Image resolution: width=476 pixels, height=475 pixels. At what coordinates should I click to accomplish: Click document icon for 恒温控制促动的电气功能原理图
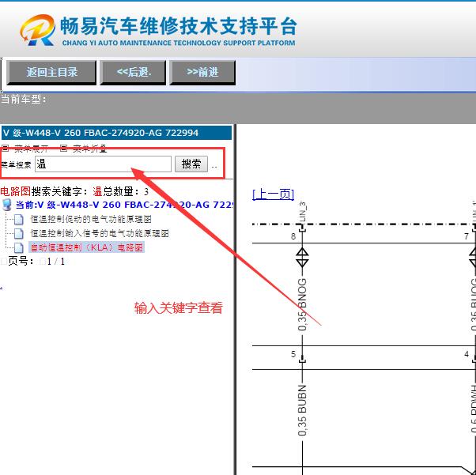[x=19, y=219]
